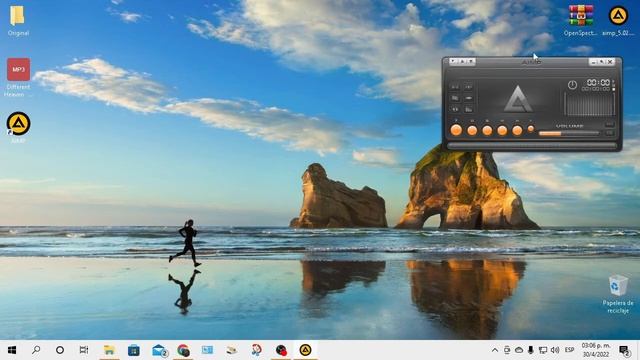The height and width of the screenshot is (360, 640).
Task: Open the notification center icon
Action: [x=624, y=350]
